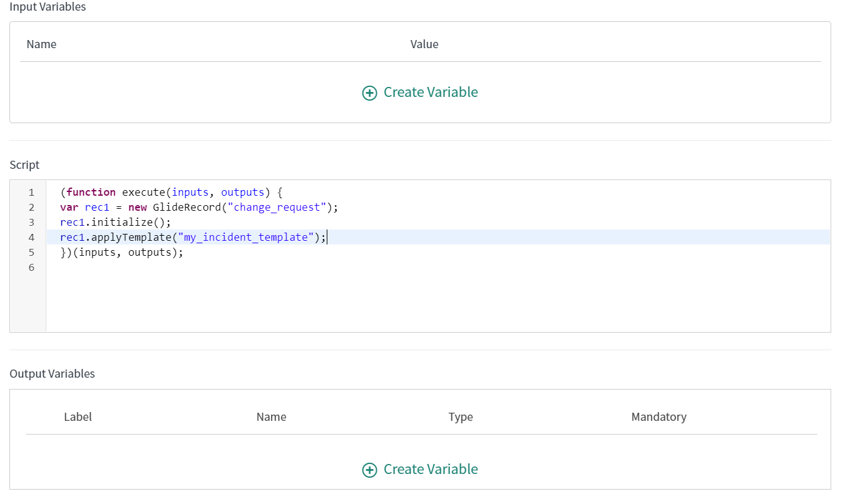Click line number 3 beside the initialize call
Viewport: 845px width, 504px height.
[31, 222]
